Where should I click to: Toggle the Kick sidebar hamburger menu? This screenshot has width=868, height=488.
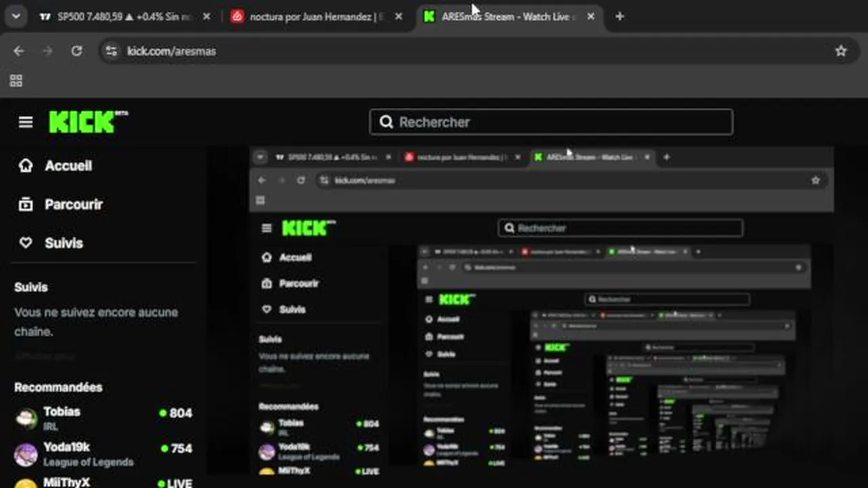[x=26, y=122]
